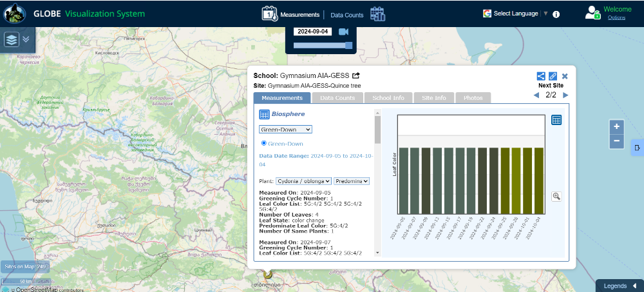The height and width of the screenshot is (292, 644).
Task: Click the Data Counts calendar chart icon
Action: (x=377, y=14)
